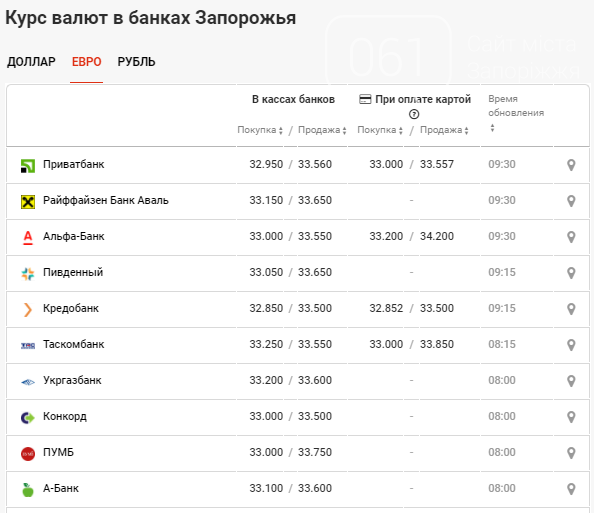Open the Конкорд bank link
Viewport: 594px width, 513px height.
[x=65, y=416]
